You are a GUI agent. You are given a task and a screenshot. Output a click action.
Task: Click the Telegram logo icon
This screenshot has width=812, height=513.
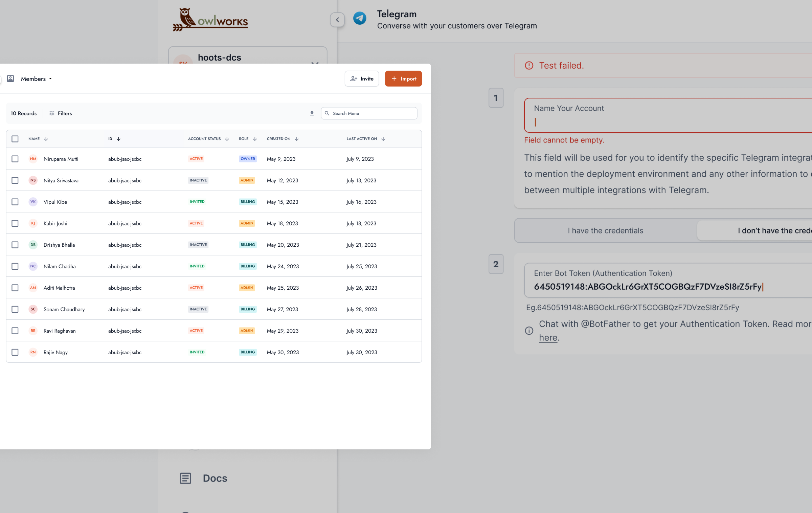point(360,18)
